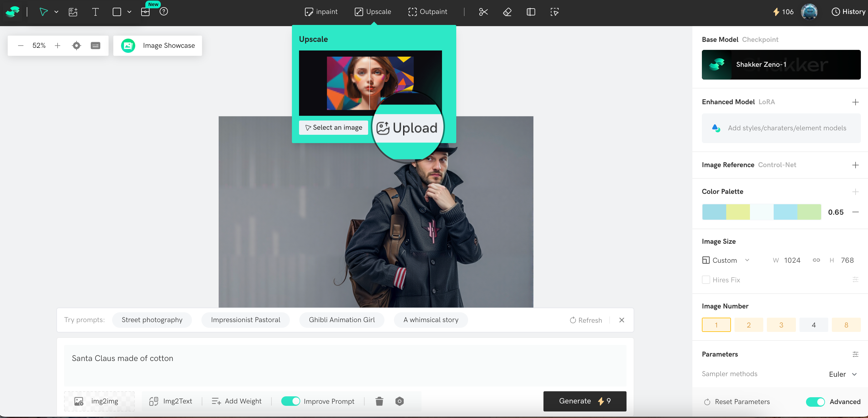Open the selection tool dropdown

pyautogui.click(x=57, y=12)
